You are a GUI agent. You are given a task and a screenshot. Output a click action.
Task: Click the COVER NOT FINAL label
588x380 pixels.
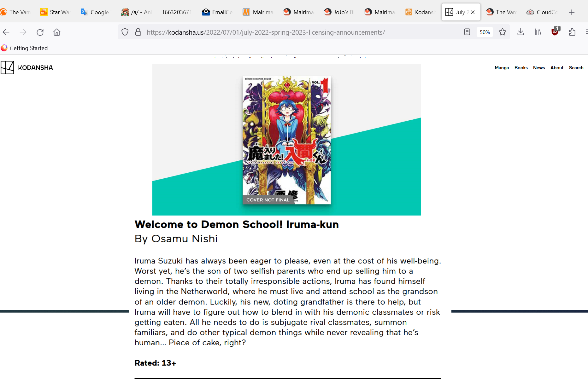tap(268, 200)
